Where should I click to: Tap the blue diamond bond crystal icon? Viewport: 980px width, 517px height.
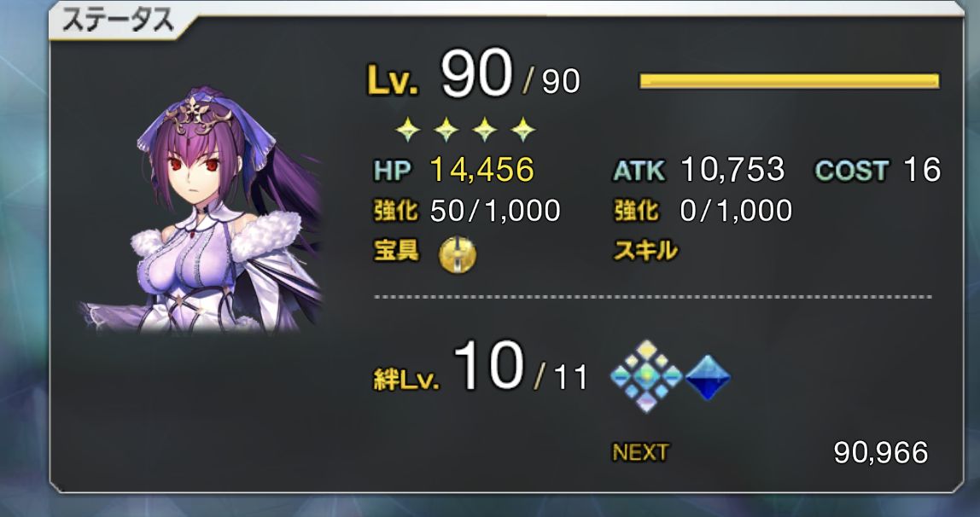click(709, 377)
